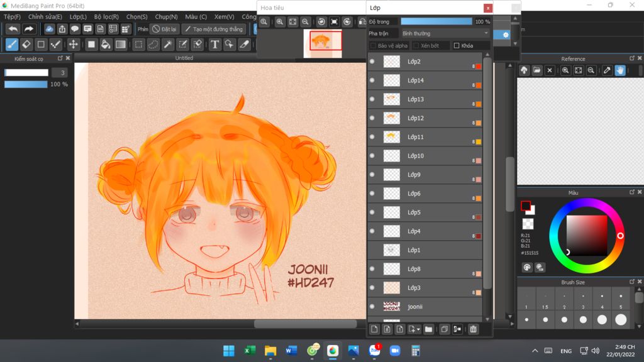
Task: Select the Text tool
Action: 215,45
